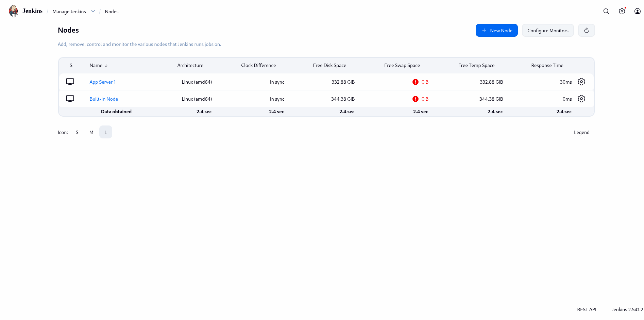Open the Built-In Node configure gear
This screenshot has width=644, height=320.
[x=581, y=99]
